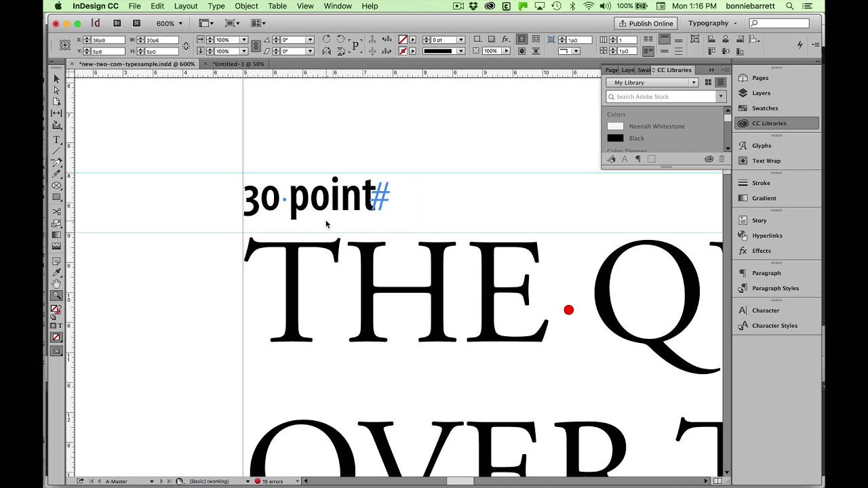The height and width of the screenshot is (488, 868).
Task: Click the Quick Apply lightning icon
Action: point(800,45)
